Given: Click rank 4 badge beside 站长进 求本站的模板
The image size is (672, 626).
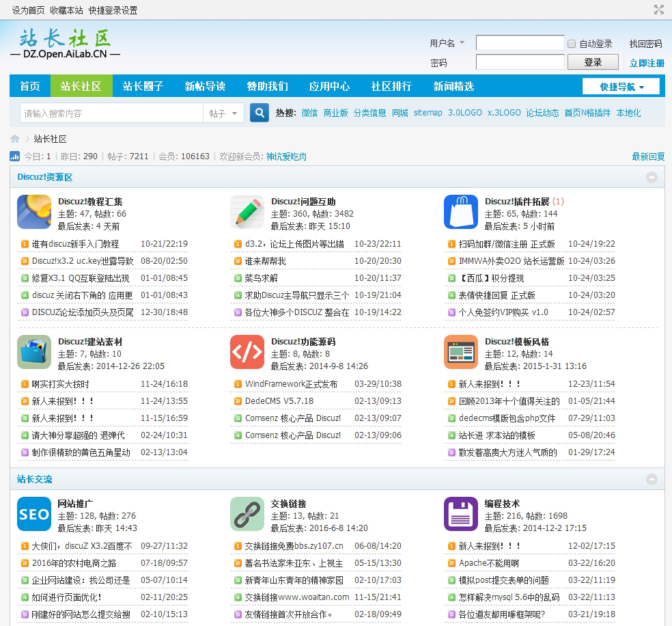Looking at the screenshot, I should (451, 435).
